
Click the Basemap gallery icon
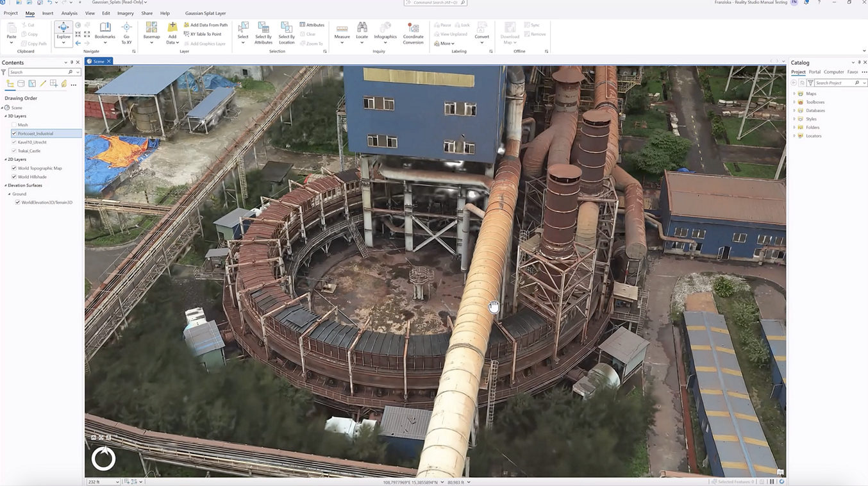click(x=151, y=28)
